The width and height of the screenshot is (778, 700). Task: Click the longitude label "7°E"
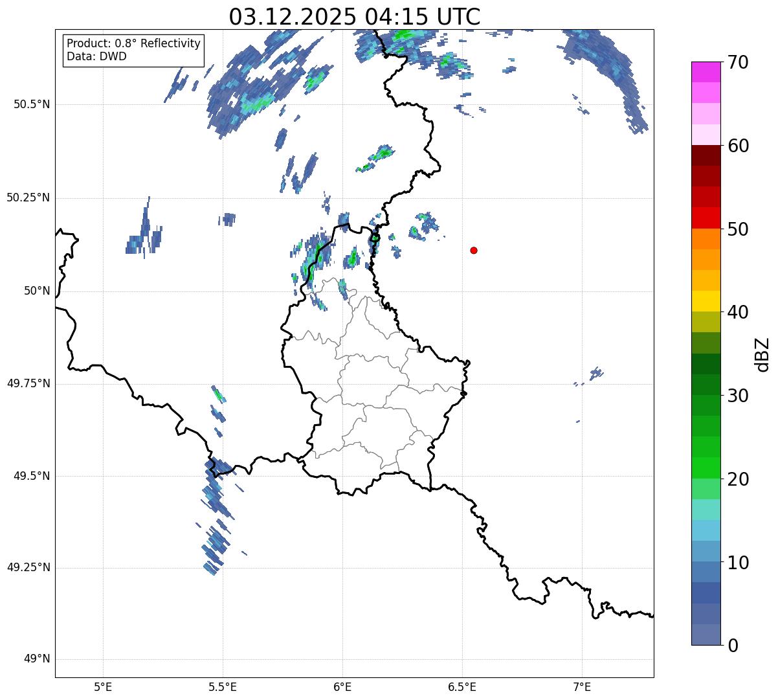point(582,687)
